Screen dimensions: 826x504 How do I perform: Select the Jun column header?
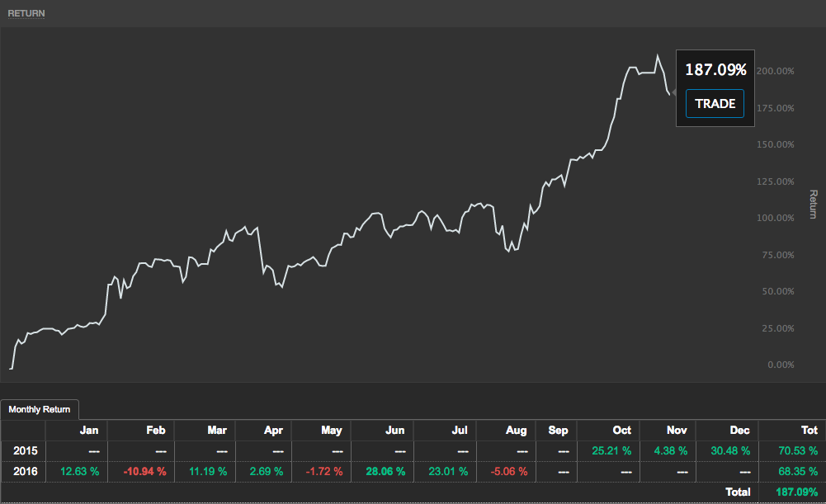tap(394, 430)
